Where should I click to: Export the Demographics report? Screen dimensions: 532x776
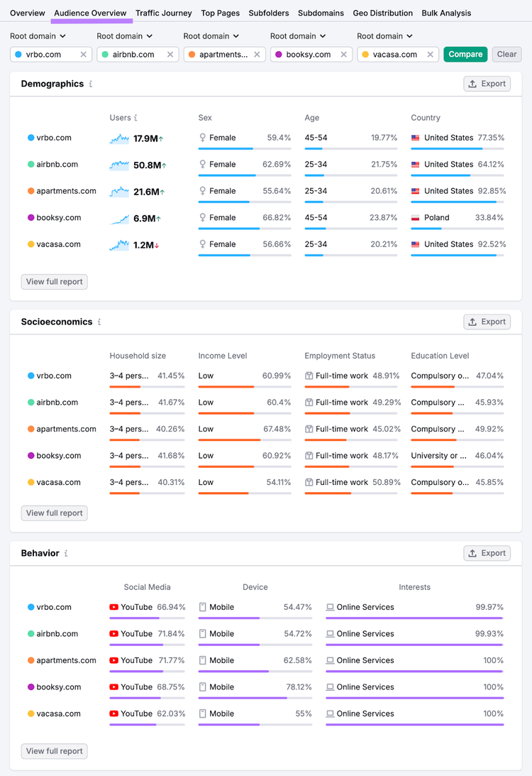coord(487,84)
